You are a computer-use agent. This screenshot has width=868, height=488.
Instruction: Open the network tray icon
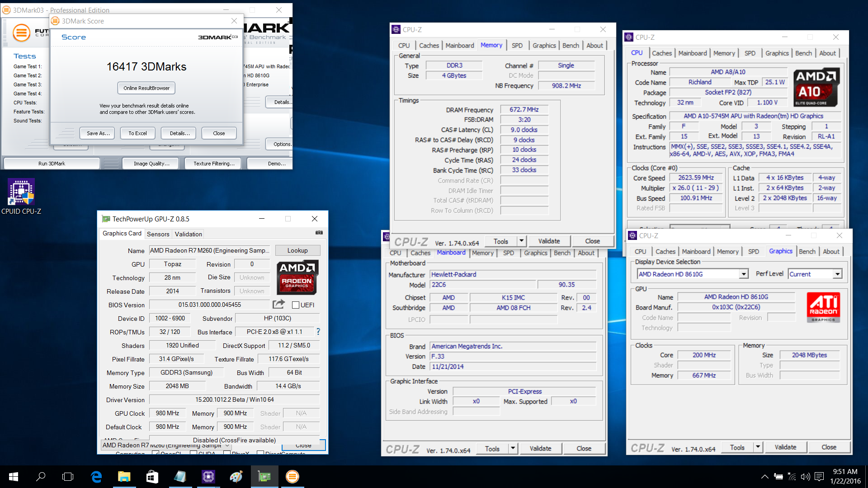pos(792,476)
